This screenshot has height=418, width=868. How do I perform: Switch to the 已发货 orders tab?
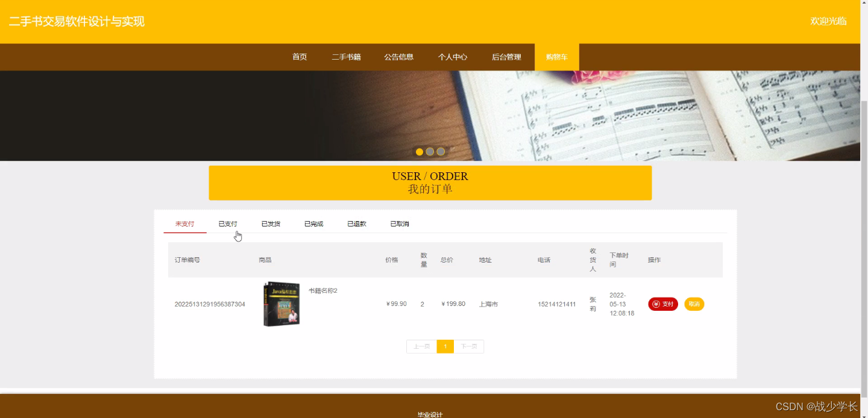(271, 223)
